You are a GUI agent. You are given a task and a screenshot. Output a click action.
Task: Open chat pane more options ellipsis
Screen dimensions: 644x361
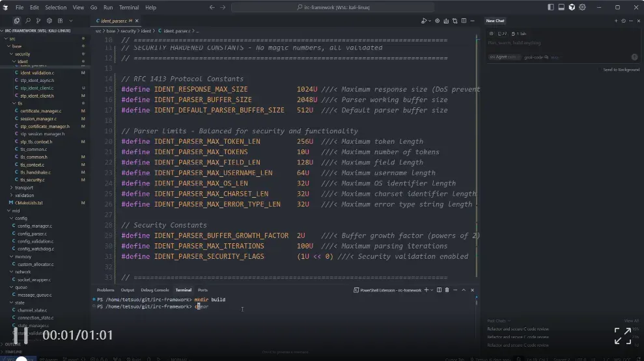(x=631, y=21)
